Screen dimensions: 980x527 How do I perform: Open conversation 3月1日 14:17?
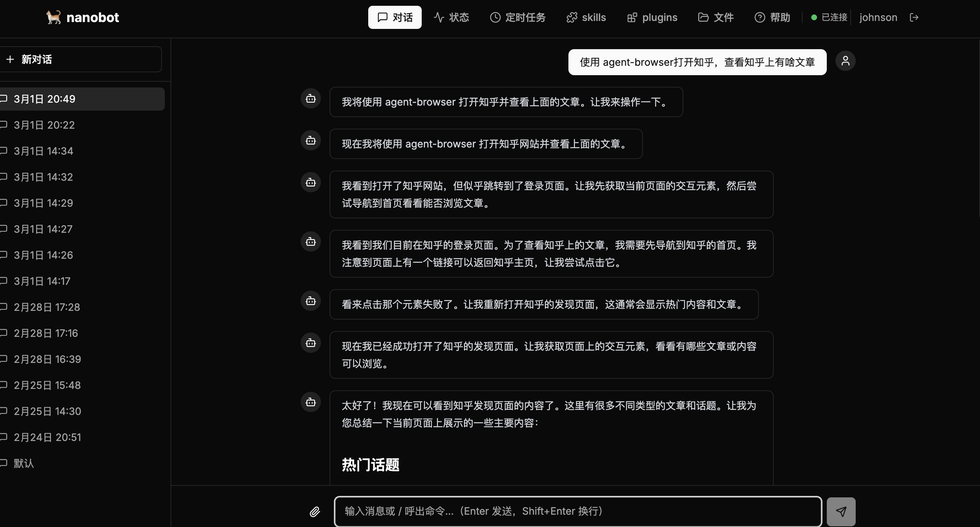point(82,281)
